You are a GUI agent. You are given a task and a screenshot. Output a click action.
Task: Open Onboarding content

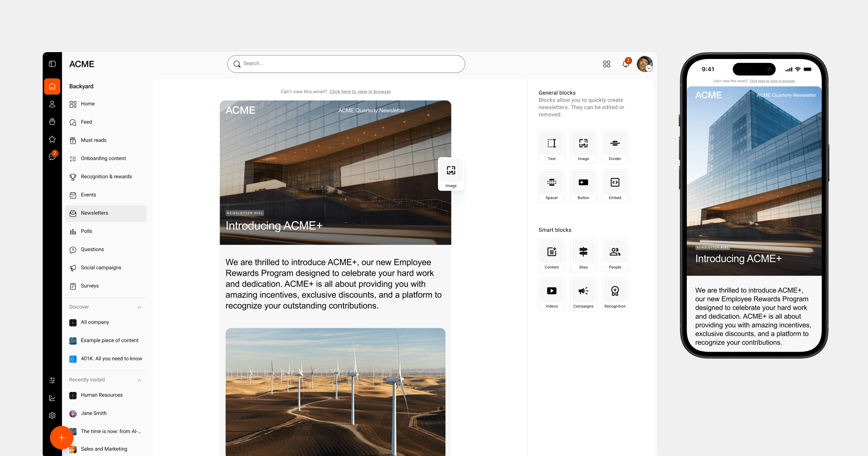(106, 159)
